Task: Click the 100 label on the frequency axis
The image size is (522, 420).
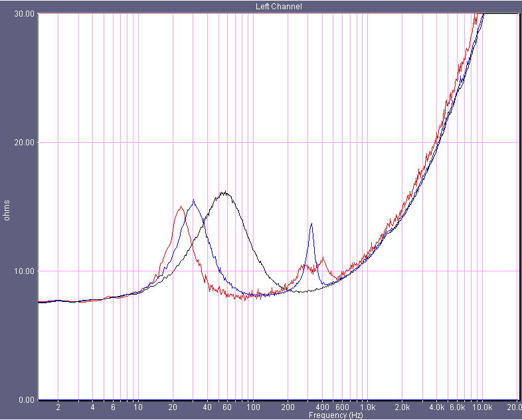Action: pos(253,407)
